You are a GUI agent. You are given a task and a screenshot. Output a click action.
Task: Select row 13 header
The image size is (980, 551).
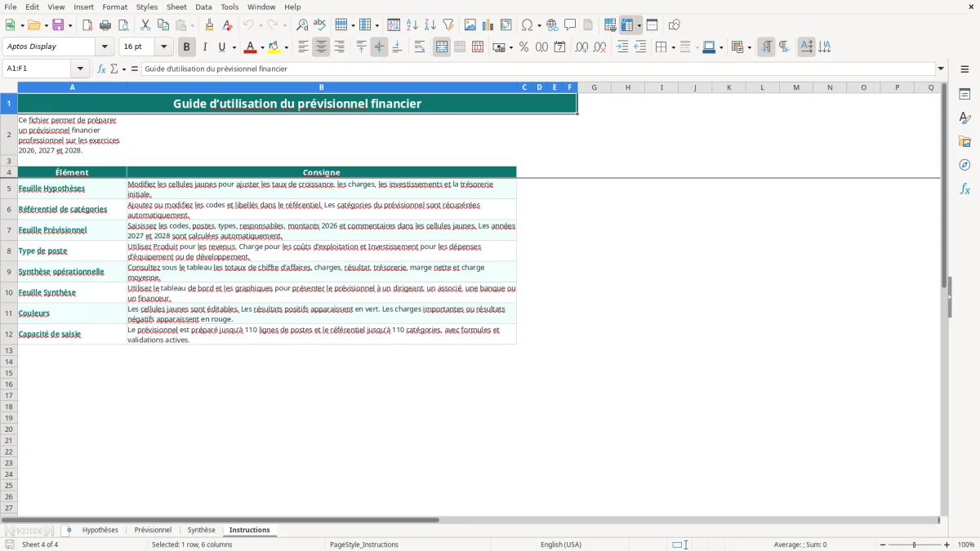(9, 350)
